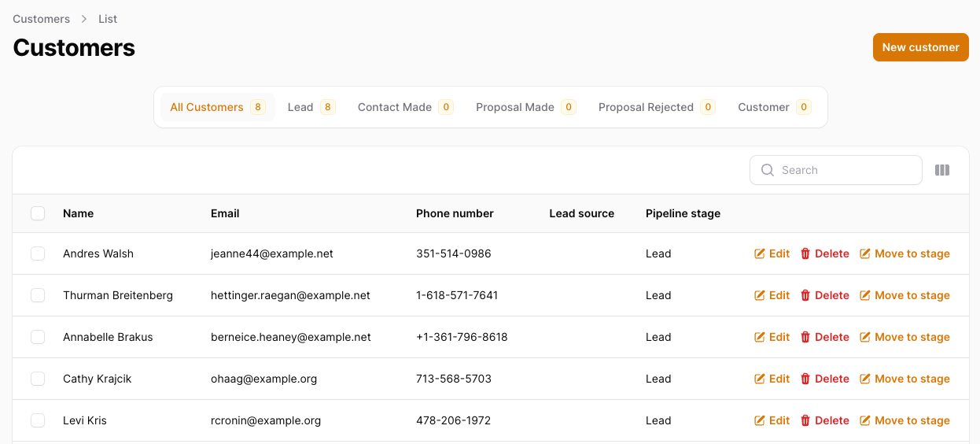Click the search magnifier icon

768,170
